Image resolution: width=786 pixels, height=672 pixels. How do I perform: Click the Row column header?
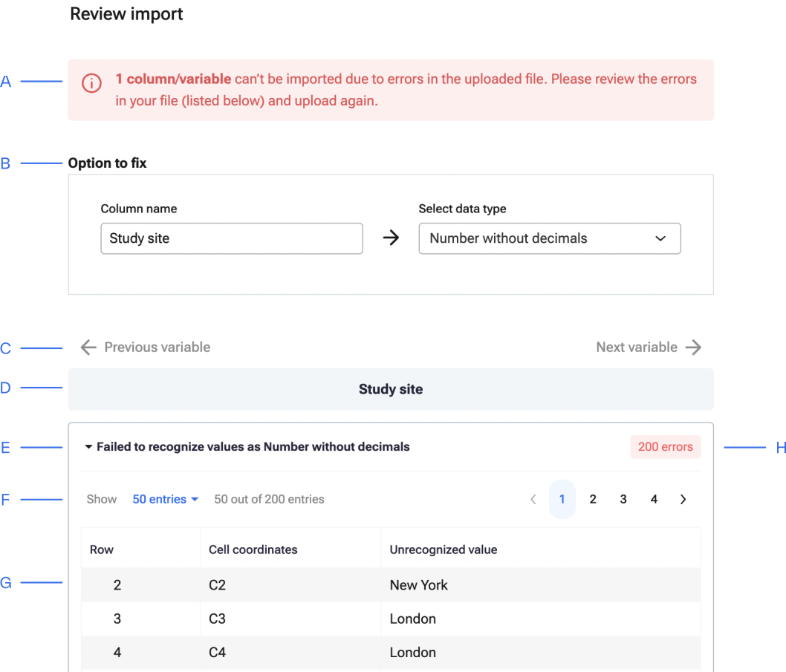(102, 550)
